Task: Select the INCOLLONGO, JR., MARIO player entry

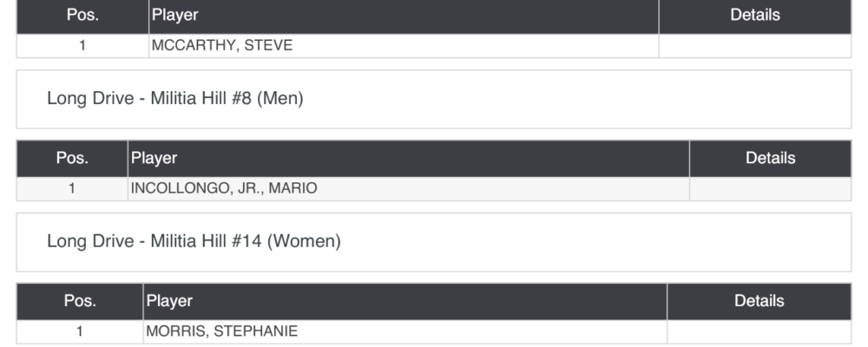Action: (218, 188)
